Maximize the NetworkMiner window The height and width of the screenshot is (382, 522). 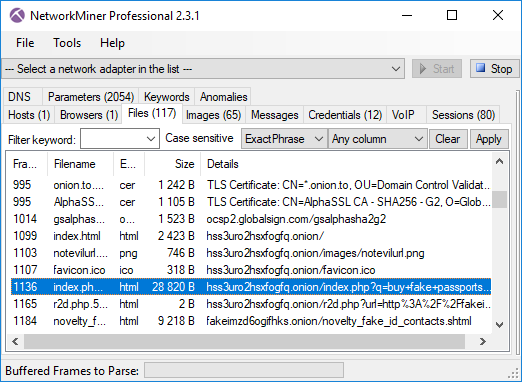pos(452,15)
